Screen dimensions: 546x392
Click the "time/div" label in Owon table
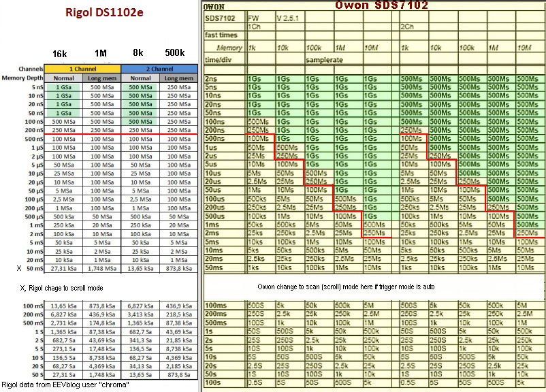(219, 60)
